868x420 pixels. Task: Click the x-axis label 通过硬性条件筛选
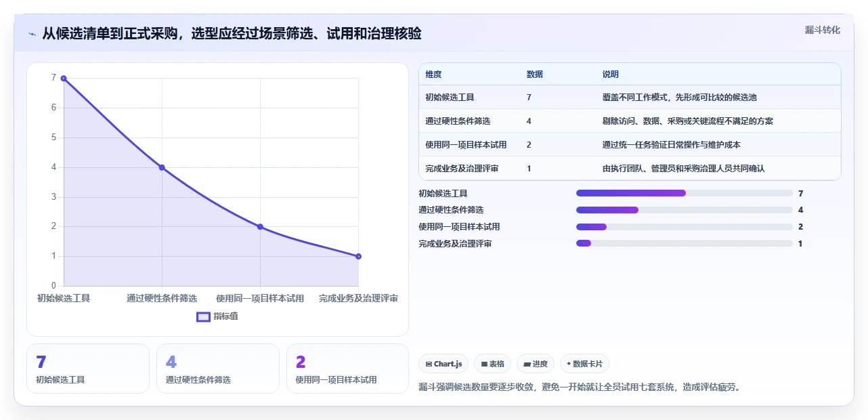(162, 298)
